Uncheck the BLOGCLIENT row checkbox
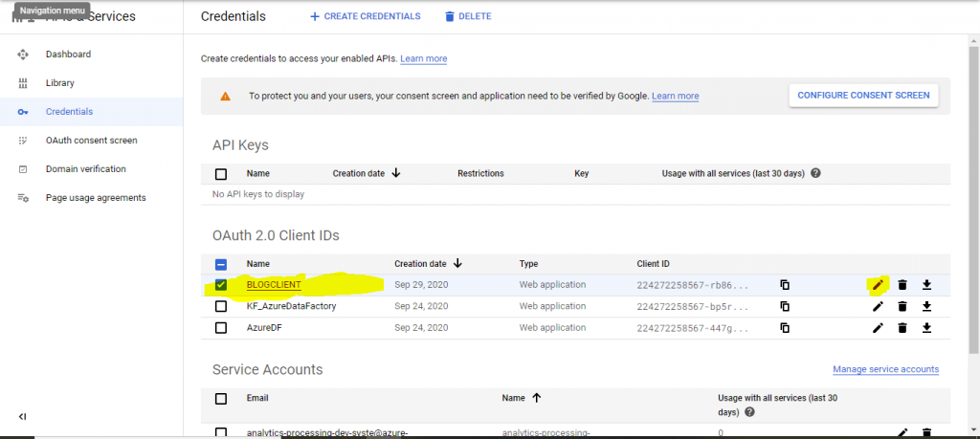The height and width of the screenshot is (439, 980). click(221, 285)
